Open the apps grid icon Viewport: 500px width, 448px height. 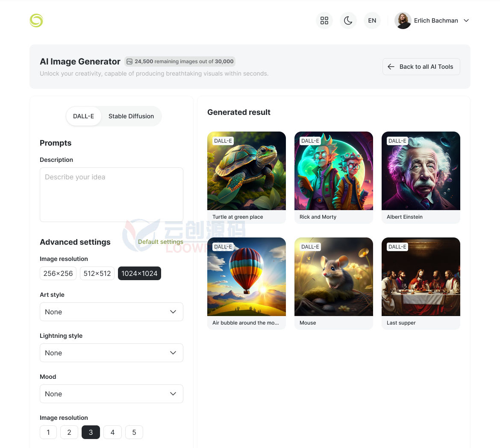pos(324,20)
